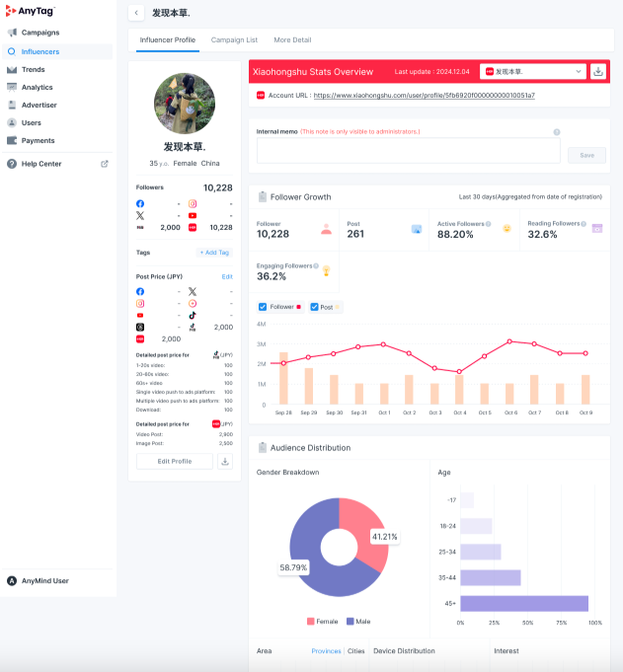Viewport: 623px width, 672px height.
Task: Open Help Center external link icon
Action: click(105, 164)
